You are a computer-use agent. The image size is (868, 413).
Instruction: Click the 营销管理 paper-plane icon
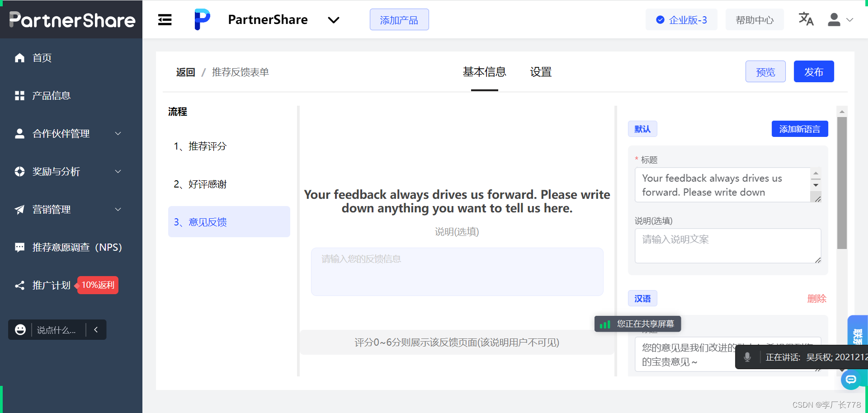pyautogui.click(x=19, y=209)
